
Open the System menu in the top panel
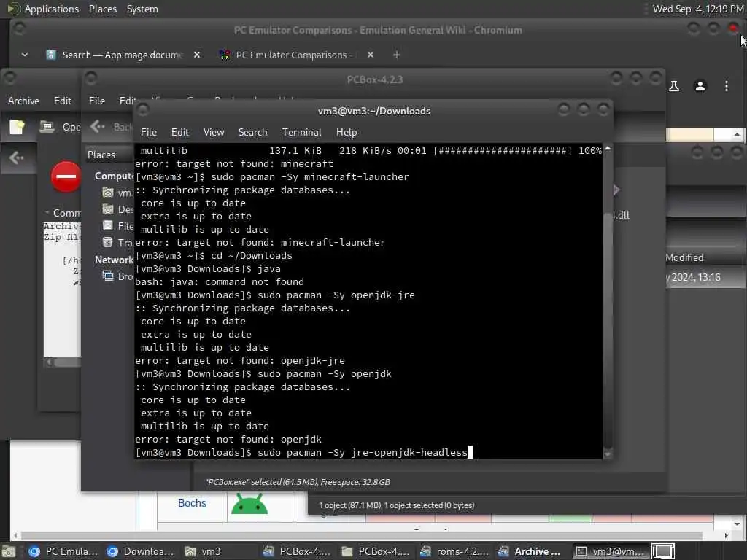pos(142,9)
